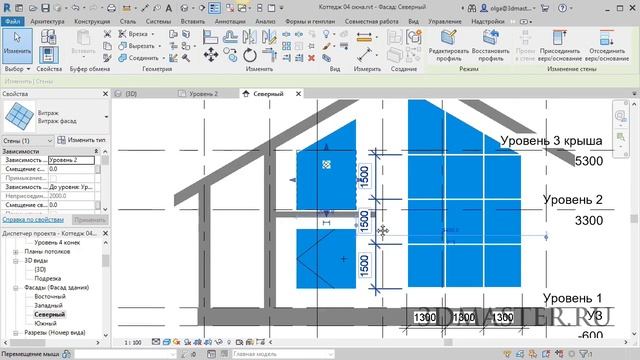
Task: Switch to the Аннотации ribbon tab
Action: tap(230, 21)
